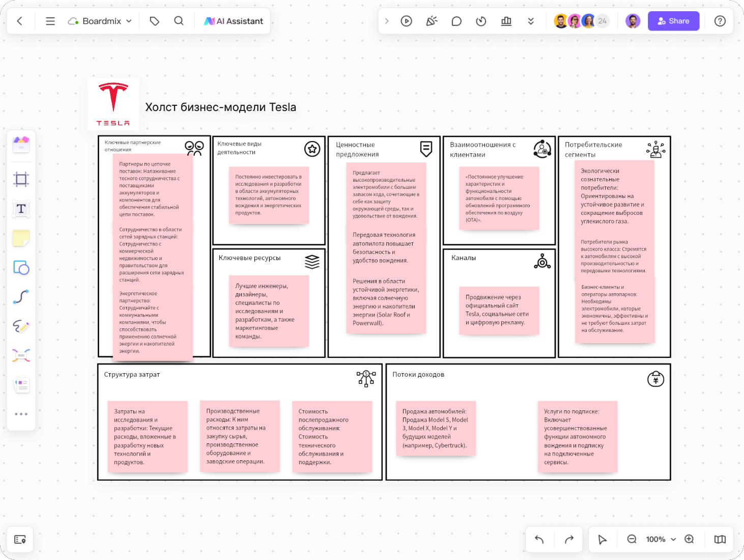The width and height of the screenshot is (744, 560).
Task: Expand more tools with double chevron
Action: coord(531,21)
